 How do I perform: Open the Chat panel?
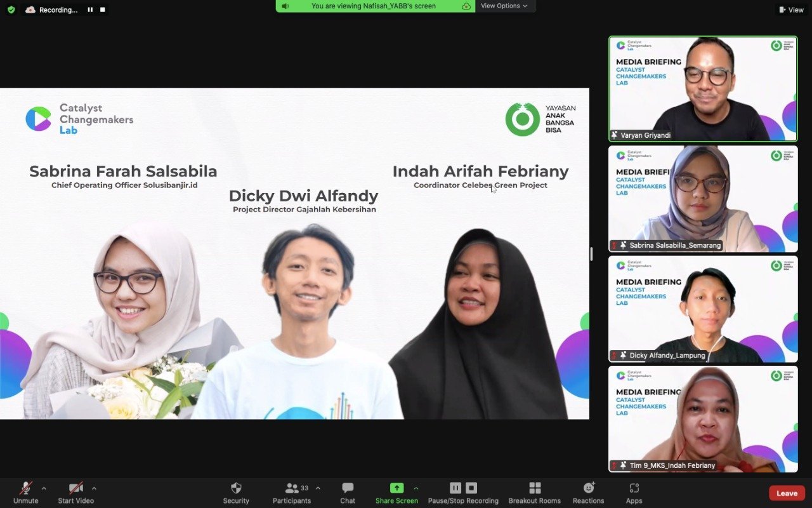[348, 493]
